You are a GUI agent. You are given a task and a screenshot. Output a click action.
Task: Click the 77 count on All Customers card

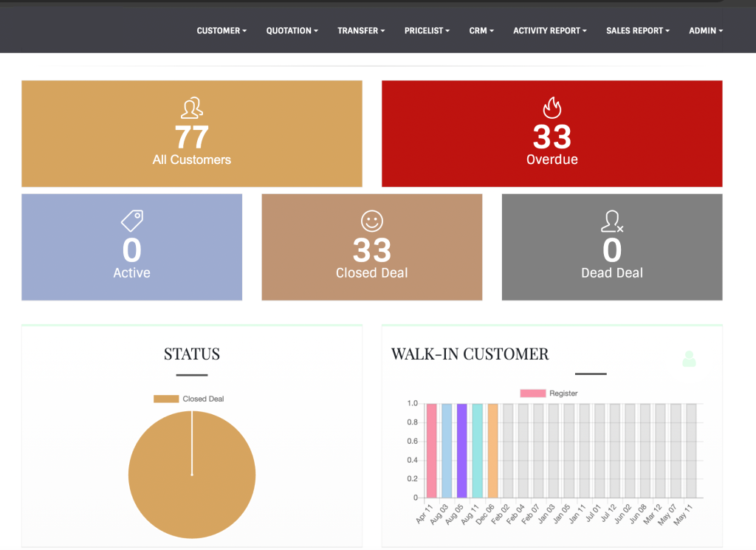[192, 137]
